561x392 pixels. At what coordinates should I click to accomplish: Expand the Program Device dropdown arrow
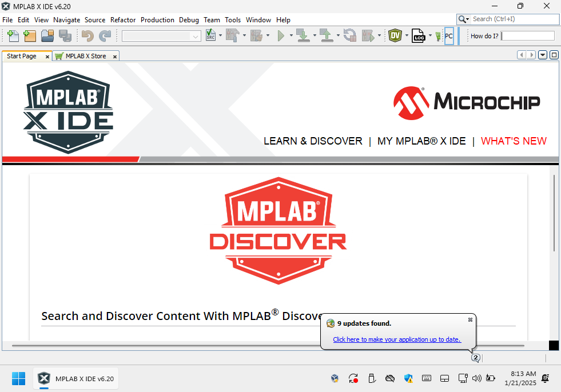pyautogui.click(x=315, y=35)
